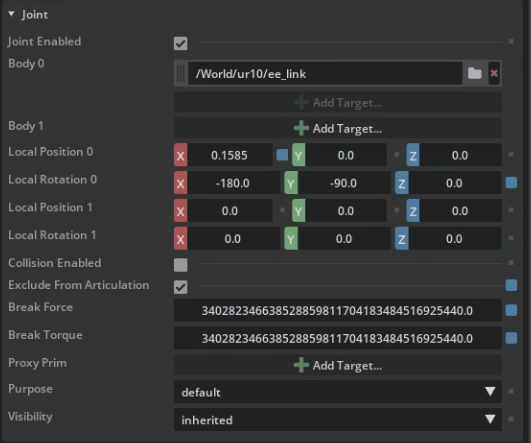The width and height of the screenshot is (531, 443).
Task: Click blue reset square for Exclude From Articulation
Action: point(511,285)
